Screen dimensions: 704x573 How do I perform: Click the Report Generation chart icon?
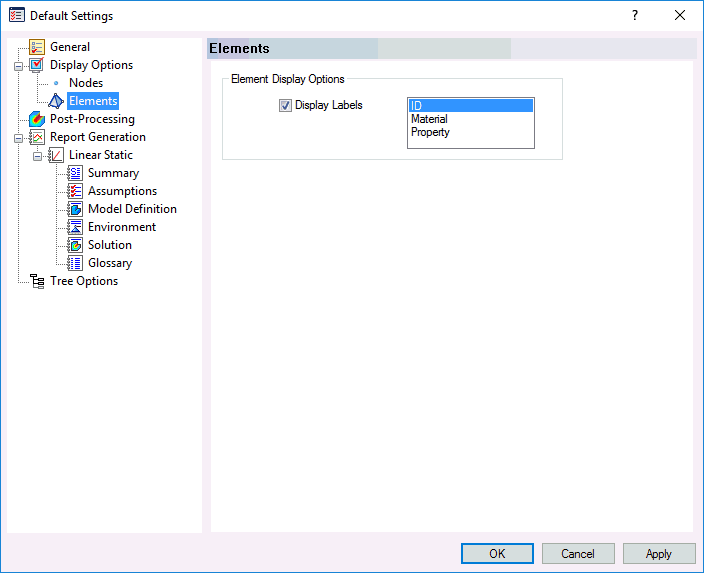tap(37, 137)
